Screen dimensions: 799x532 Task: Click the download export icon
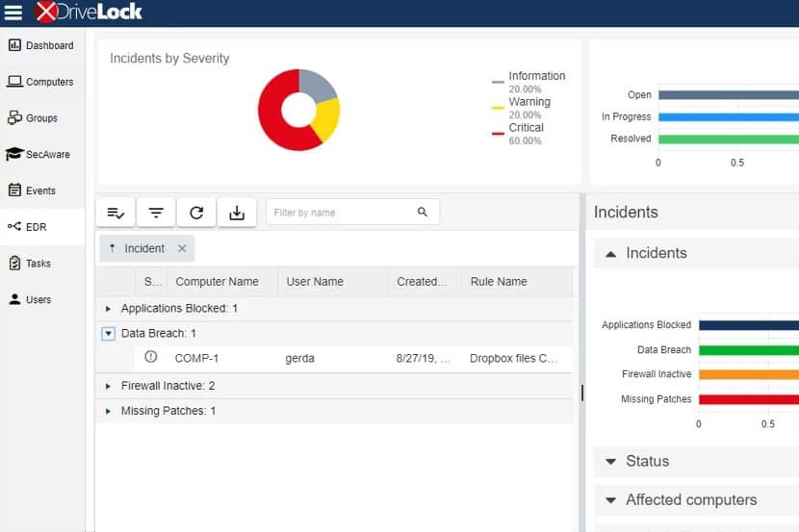[237, 213]
